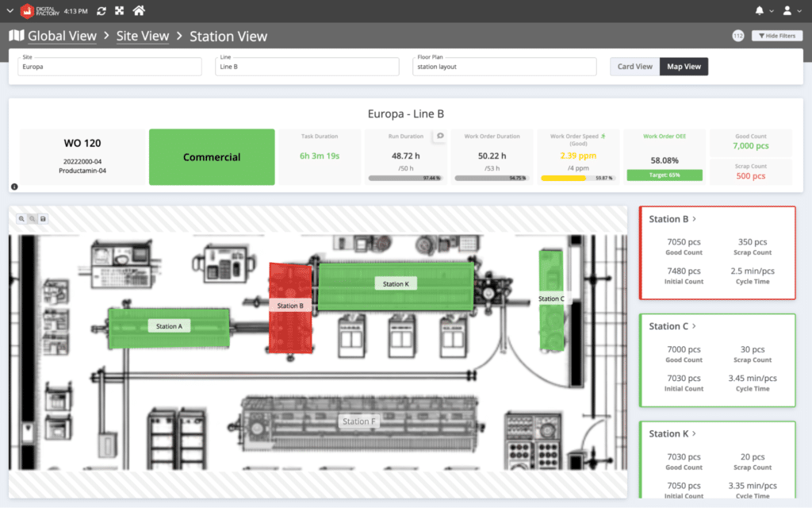Expand the top-left collapse chevron
Image resolution: width=812 pixels, height=508 pixels.
(x=10, y=11)
